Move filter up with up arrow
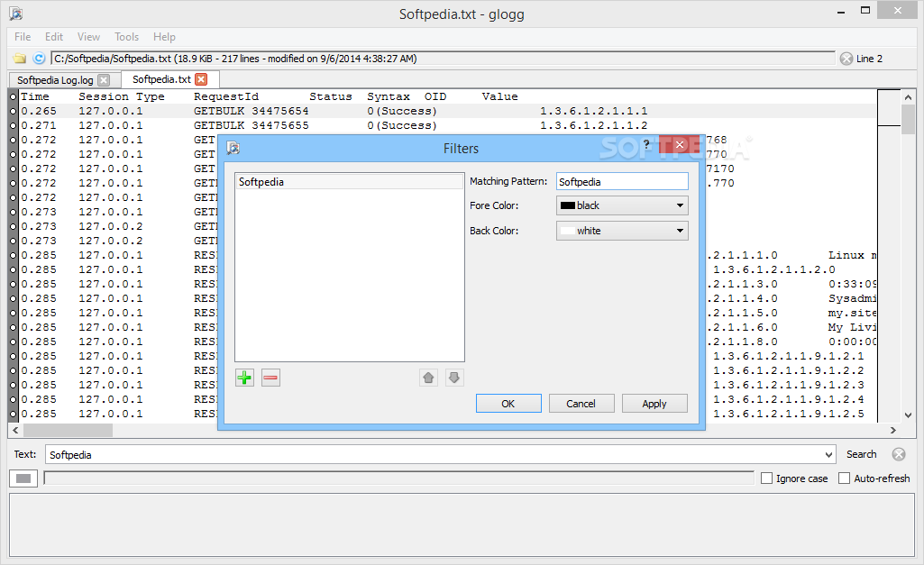This screenshot has height=565, width=924. [428, 378]
